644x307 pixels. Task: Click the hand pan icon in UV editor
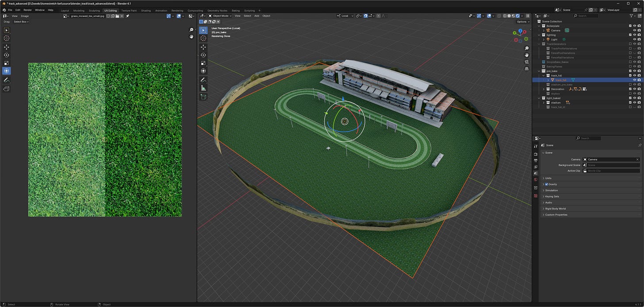point(192,37)
